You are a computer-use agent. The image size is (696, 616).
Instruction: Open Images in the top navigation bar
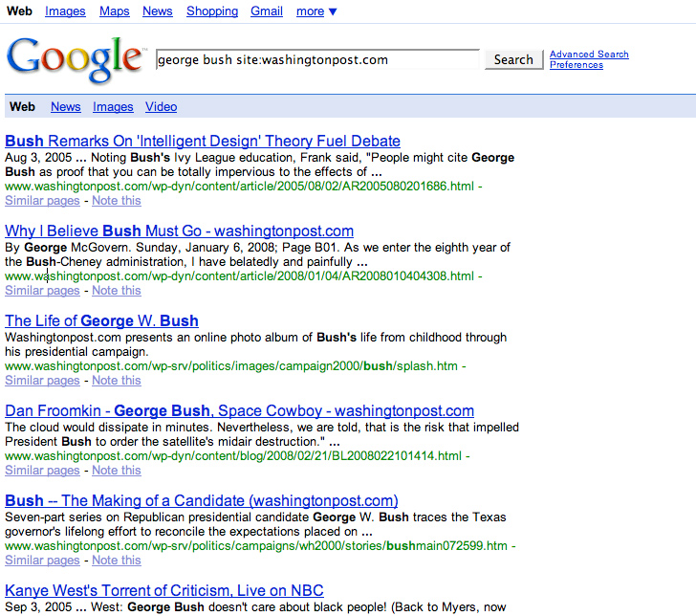65,11
